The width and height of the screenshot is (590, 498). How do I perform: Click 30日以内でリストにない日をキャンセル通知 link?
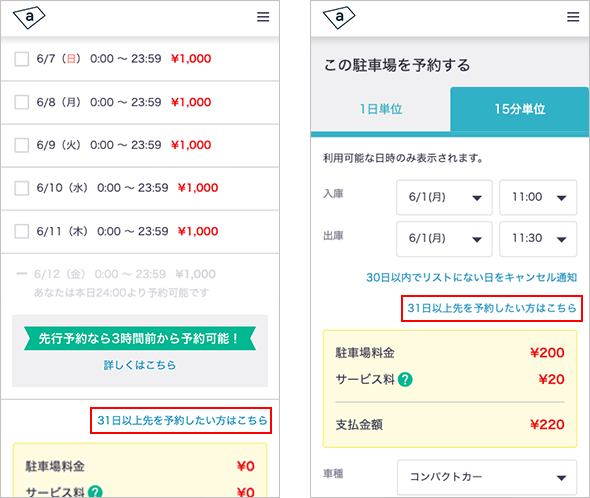471,277
